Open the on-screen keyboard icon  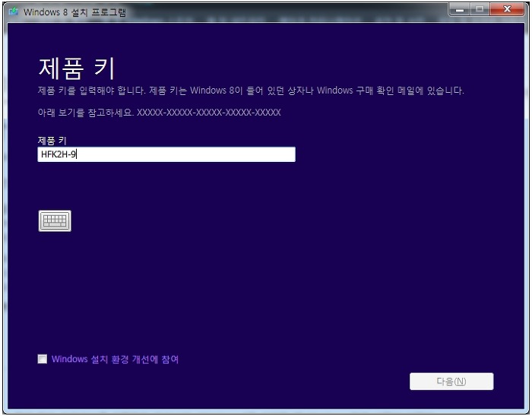click(55, 221)
